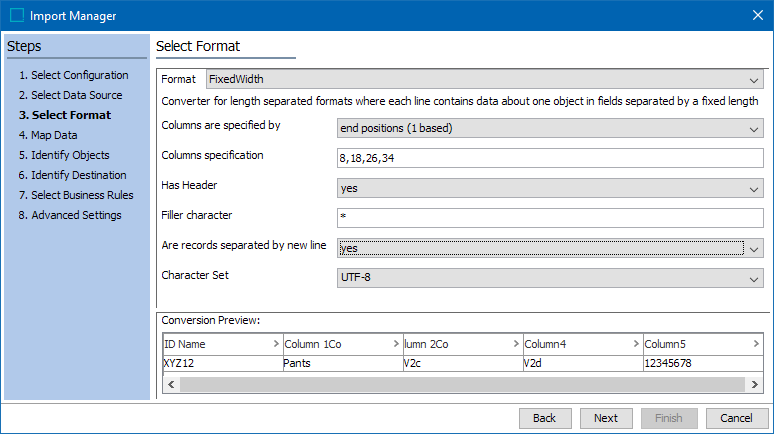
Task: Cancel the import wizard
Action: 737,418
